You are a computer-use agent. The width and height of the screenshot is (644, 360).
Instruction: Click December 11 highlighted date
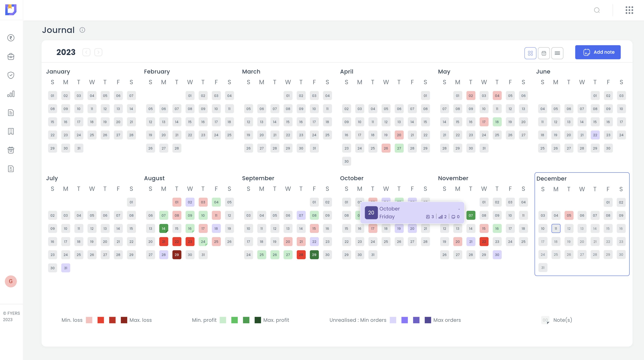coord(556,228)
